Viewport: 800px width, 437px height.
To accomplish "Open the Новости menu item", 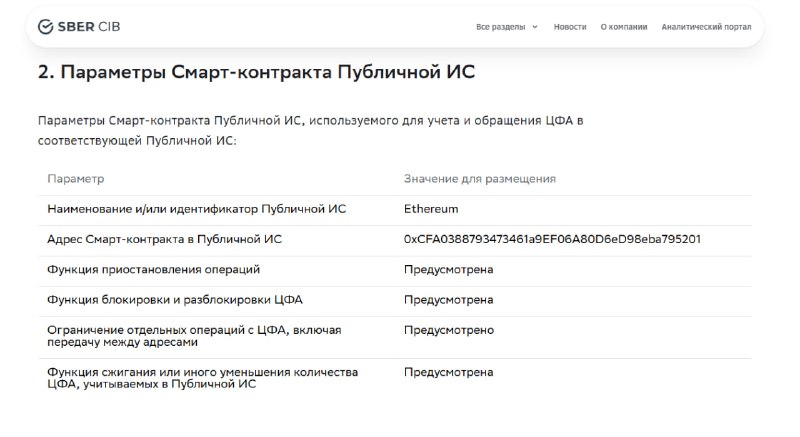I will (570, 27).
